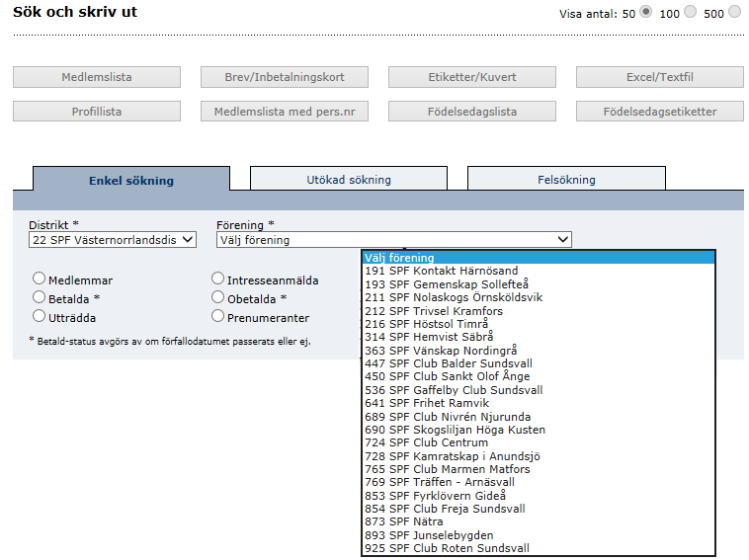749x560 pixels.
Task: Choose 853 SPF Fyrklövern Gideå
Action: click(539, 496)
